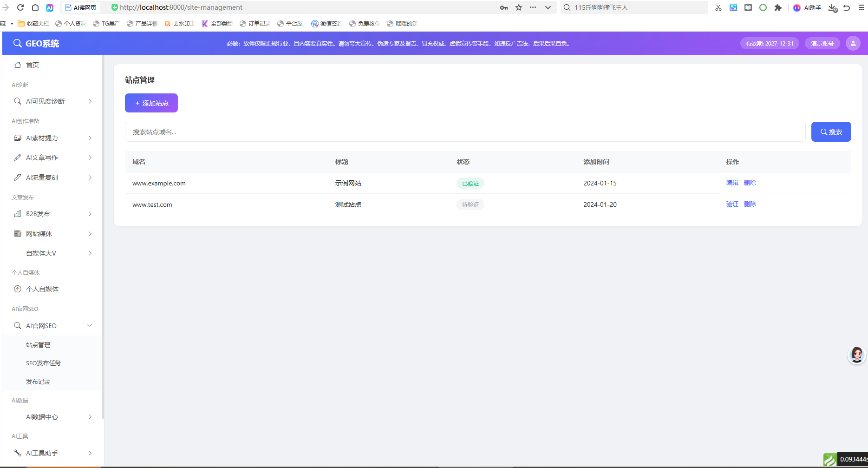Image resolution: width=868 pixels, height=468 pixels.
Task: Click the AI工具助手 wrench icon
Action: 18,453
